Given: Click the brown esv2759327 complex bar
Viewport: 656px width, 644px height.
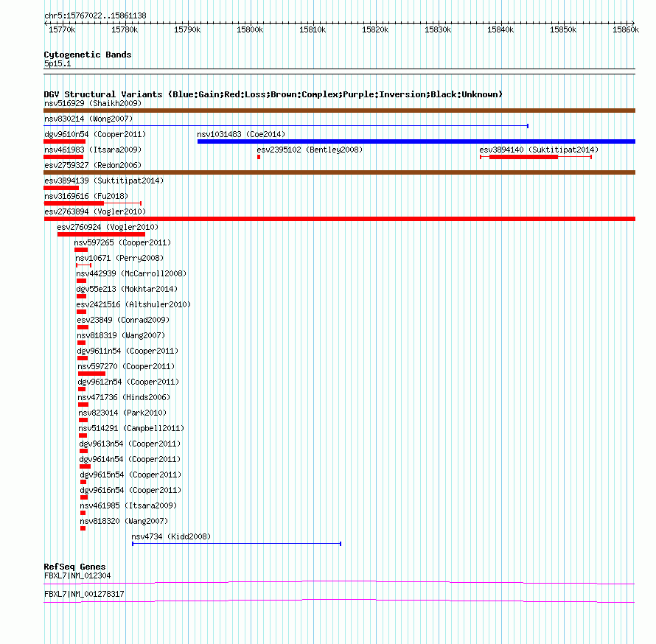Looking at the screenshot, I should point(339,172).
